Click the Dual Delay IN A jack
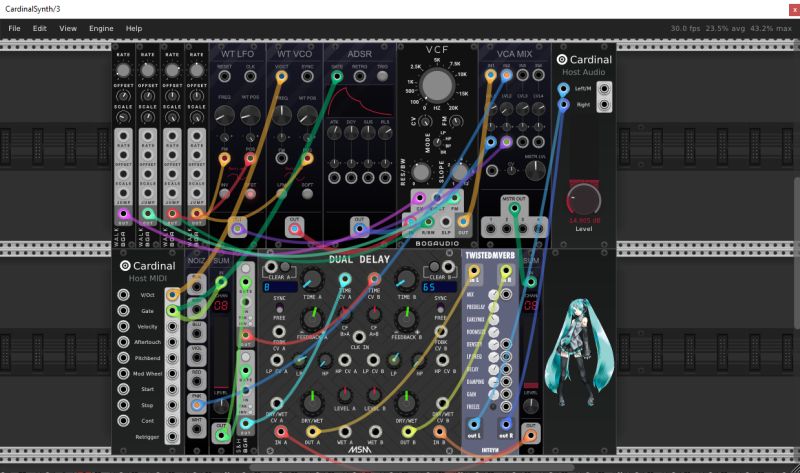 pos(281,432)
